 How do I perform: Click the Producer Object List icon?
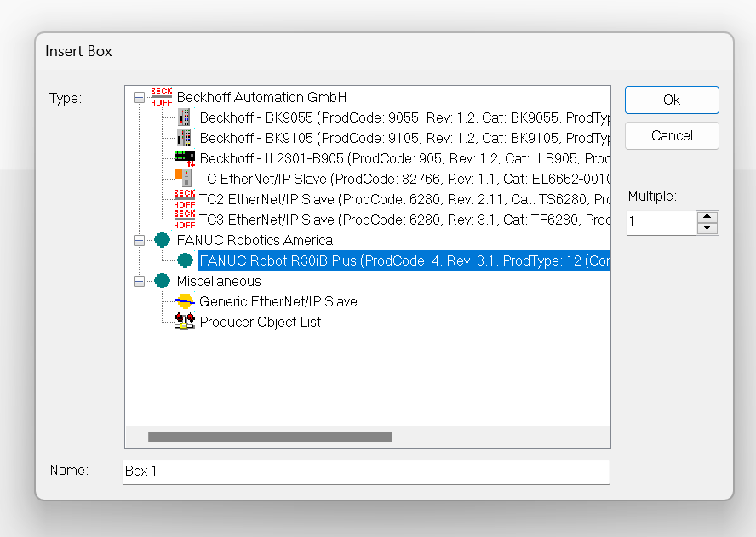pos(185,322)
